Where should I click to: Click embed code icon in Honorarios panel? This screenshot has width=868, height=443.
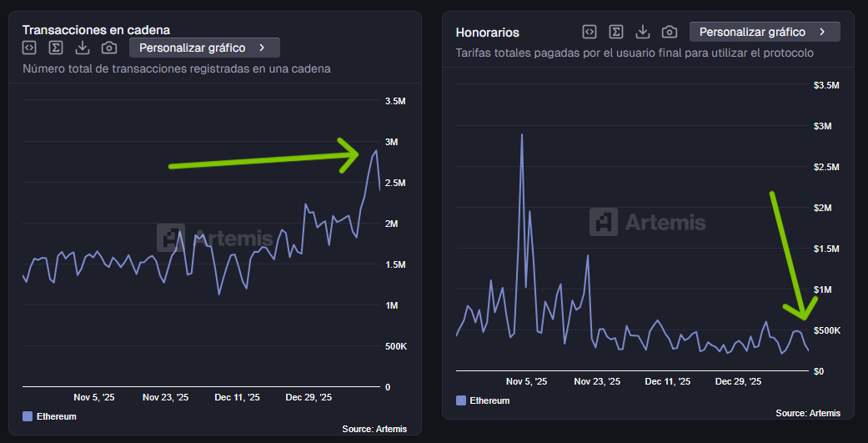point(590,32)
